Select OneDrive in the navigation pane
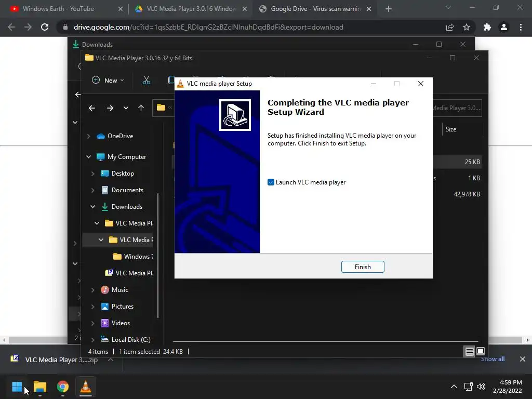 click(120, 136)
